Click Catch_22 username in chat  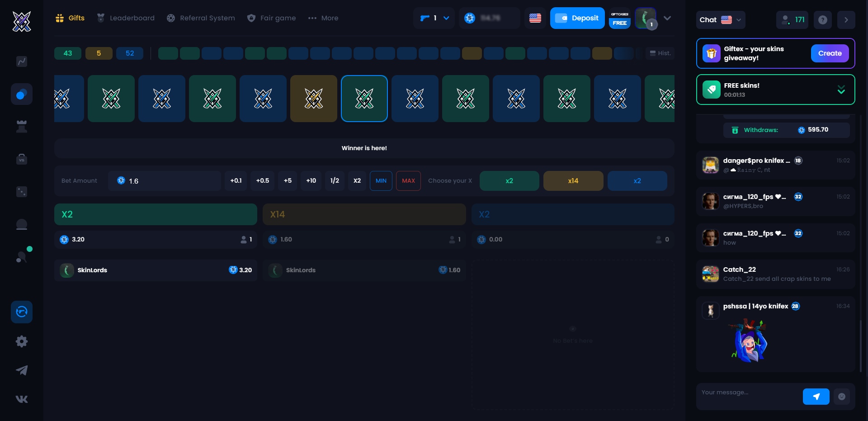coord(740,270)
